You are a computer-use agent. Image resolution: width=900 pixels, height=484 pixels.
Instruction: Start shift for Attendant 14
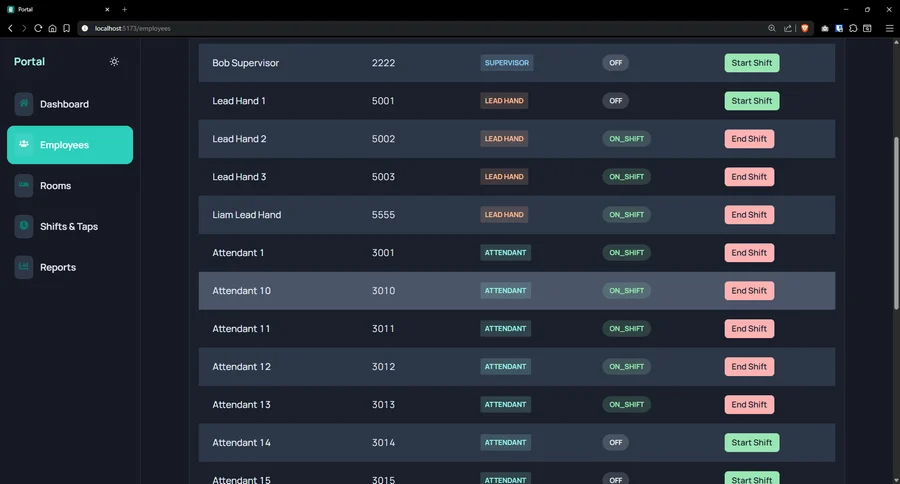tap(751, 442)
